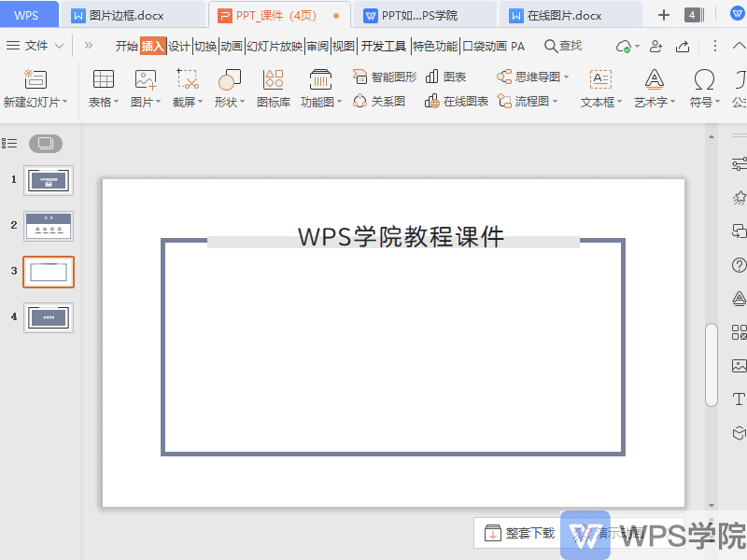Expand the Mind Map (思维导图) dropdown arrow
Viewport: 747px width, 560px height.
pyautogui.click(x=566, y=77)
